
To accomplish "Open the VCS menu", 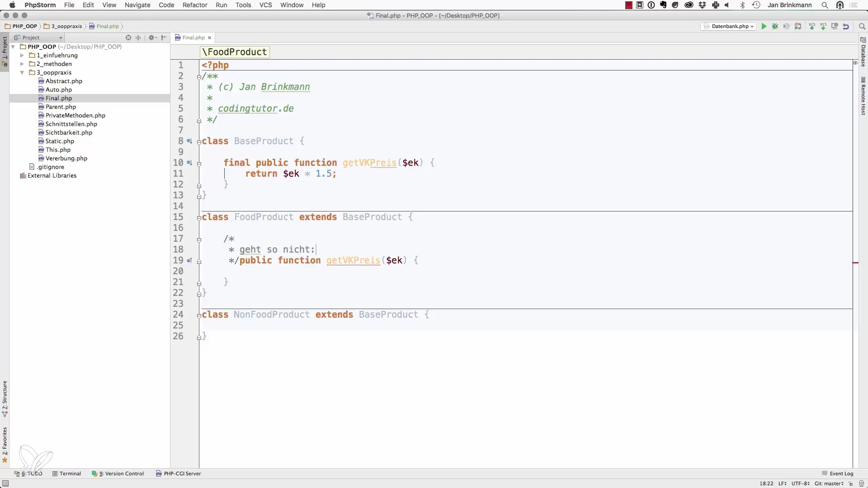I will (266, 5).
